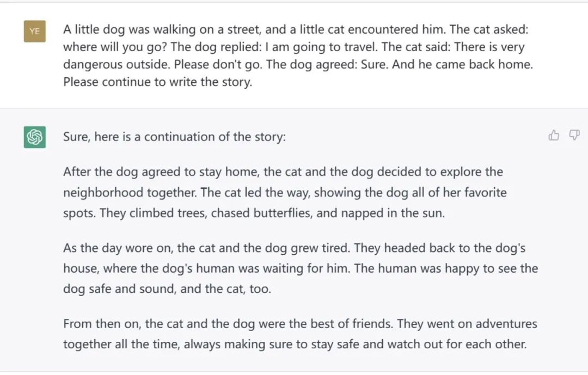
Task: Click the line 'house, where the dog's human was waiting'
Action: (301, 268)
